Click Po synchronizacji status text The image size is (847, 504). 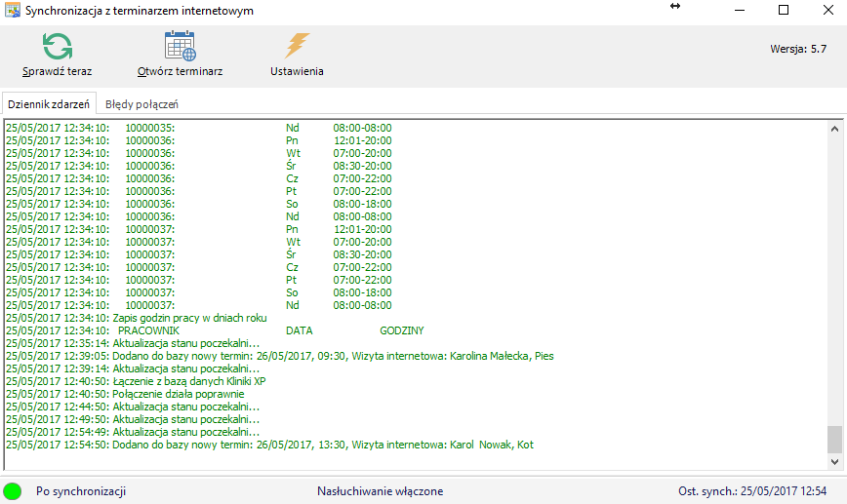tap(81, 491)
